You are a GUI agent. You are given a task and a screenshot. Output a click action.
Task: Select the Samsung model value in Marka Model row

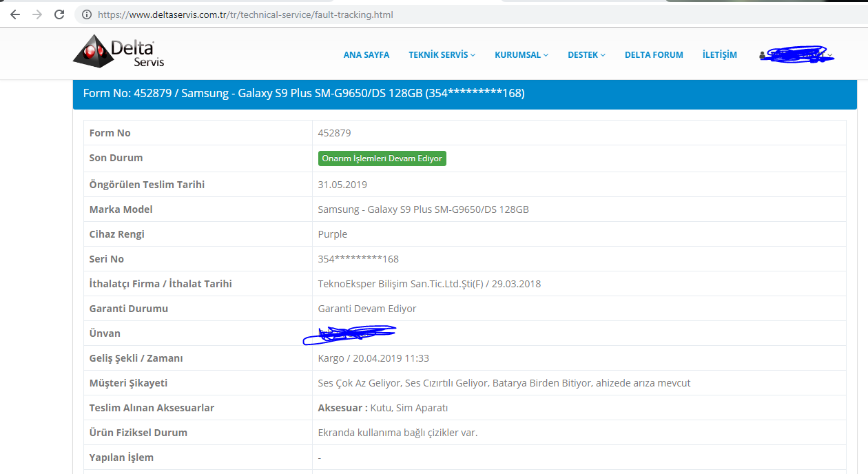coord(424,209)
